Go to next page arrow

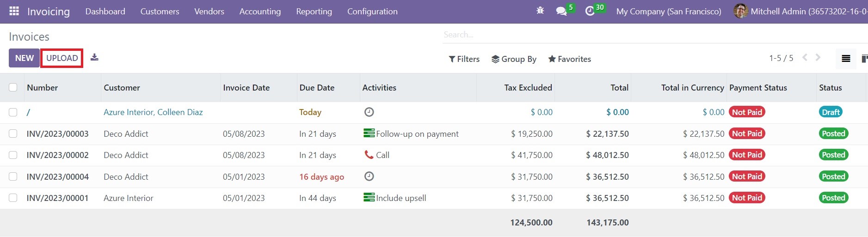pos(818,58)
